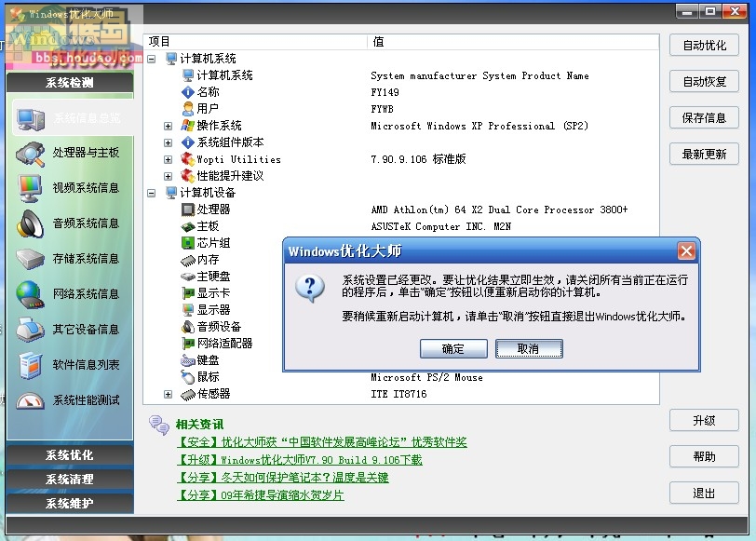756x541 pixels.
Task: Click the Microsoft PS/2 Mouse value text
Action: (426, 377)
